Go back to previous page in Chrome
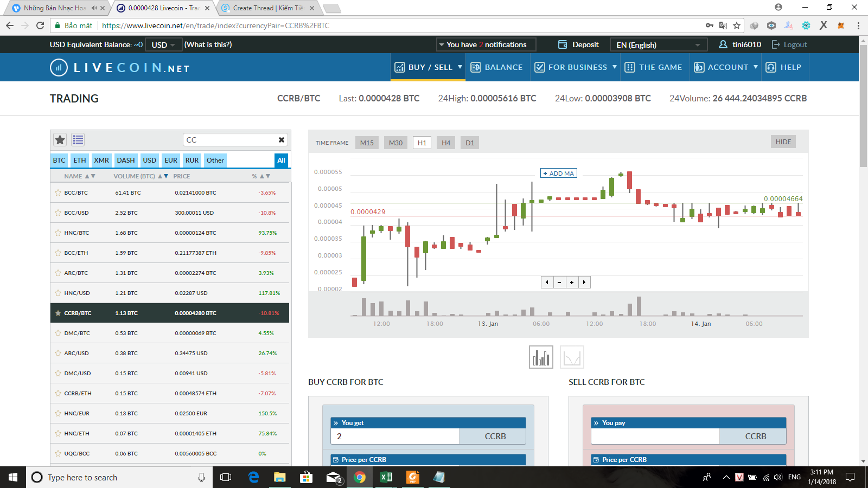 [10, 25]
